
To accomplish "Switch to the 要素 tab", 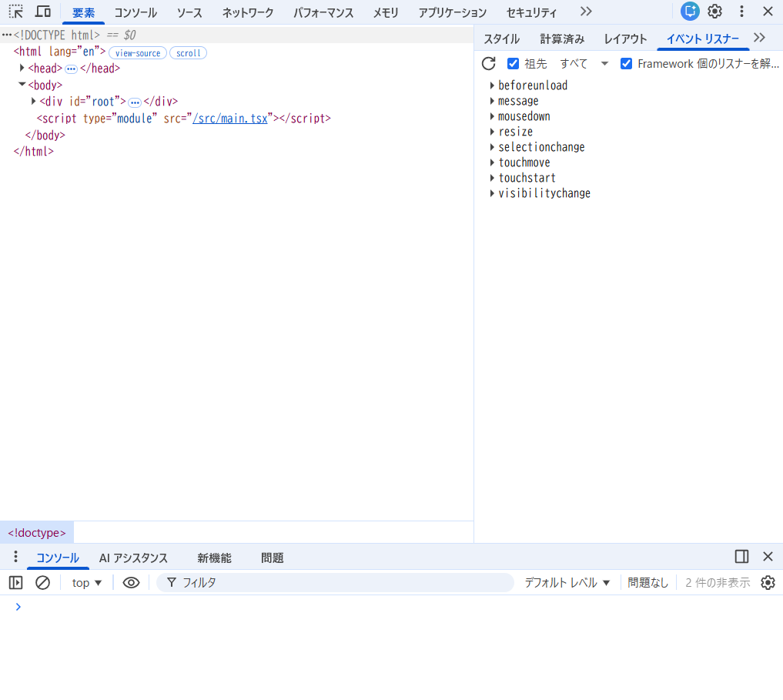I will tap(83, 12).
